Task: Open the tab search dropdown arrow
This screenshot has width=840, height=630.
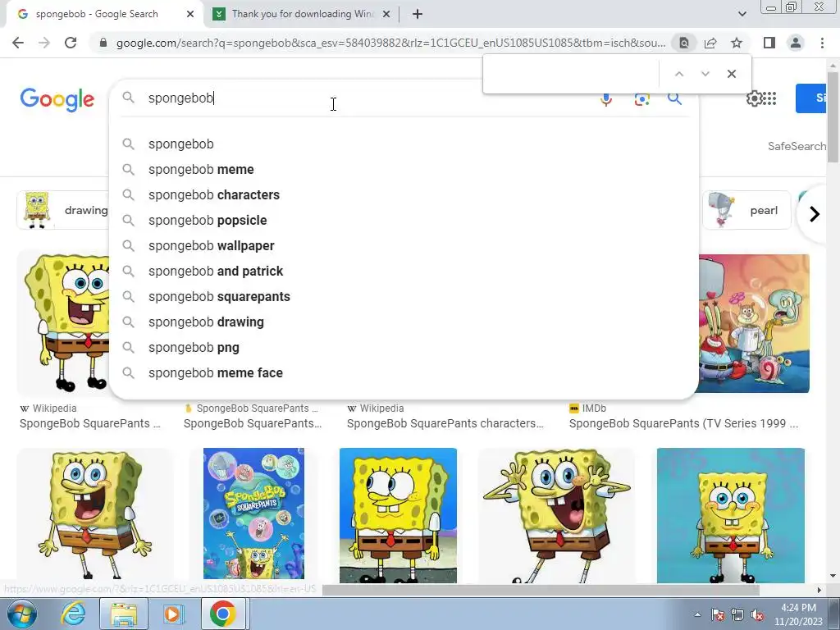Action: tap(742, 14)
